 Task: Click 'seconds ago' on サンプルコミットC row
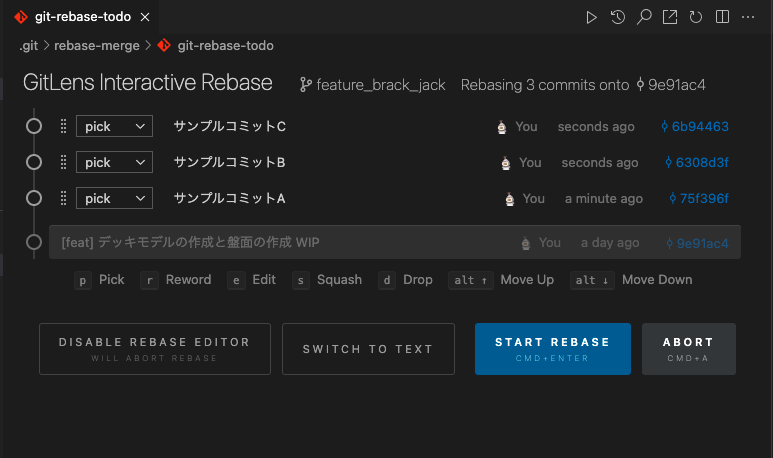596,127
